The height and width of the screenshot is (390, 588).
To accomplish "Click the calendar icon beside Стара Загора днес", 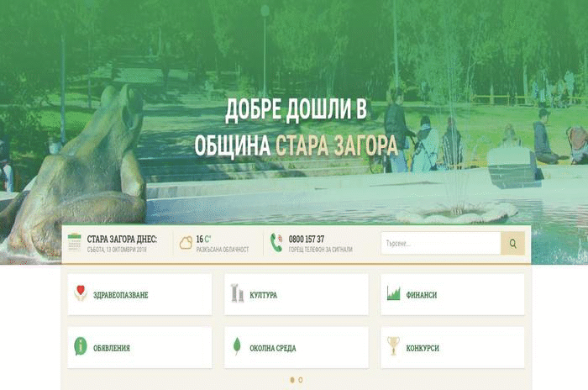I will point(74,242).
